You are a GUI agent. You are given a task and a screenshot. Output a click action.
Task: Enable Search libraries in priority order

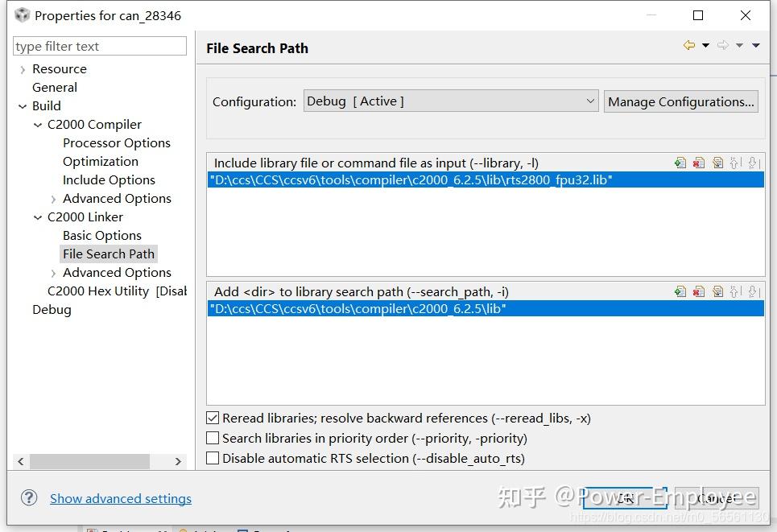point(213,439)
